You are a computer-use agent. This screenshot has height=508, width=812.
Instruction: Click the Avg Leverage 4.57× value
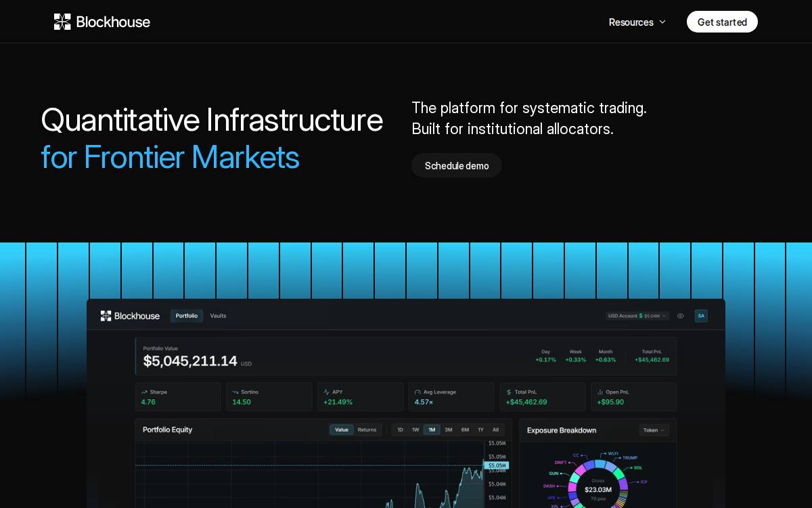click(x=424, y=402)
